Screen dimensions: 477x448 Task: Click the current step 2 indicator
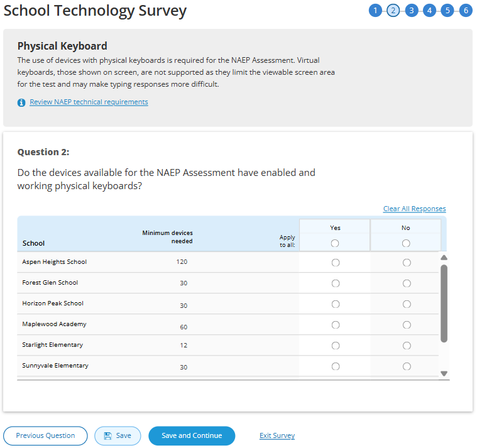[393, 11]
